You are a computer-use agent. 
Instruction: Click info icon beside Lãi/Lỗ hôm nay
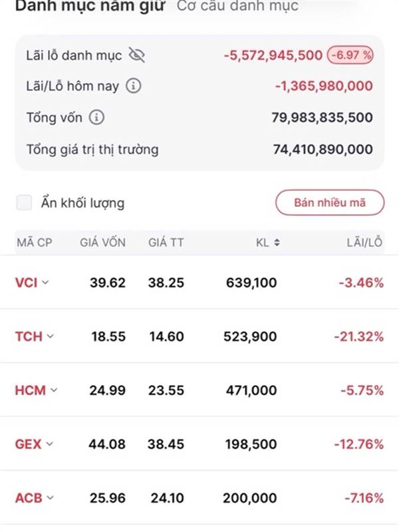[133, 86]
